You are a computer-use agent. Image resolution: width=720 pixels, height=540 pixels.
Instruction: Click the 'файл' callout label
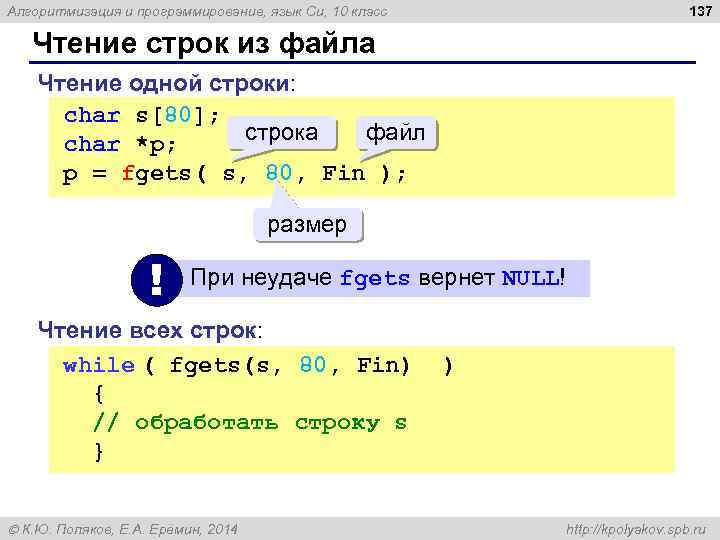coord(395,133)
